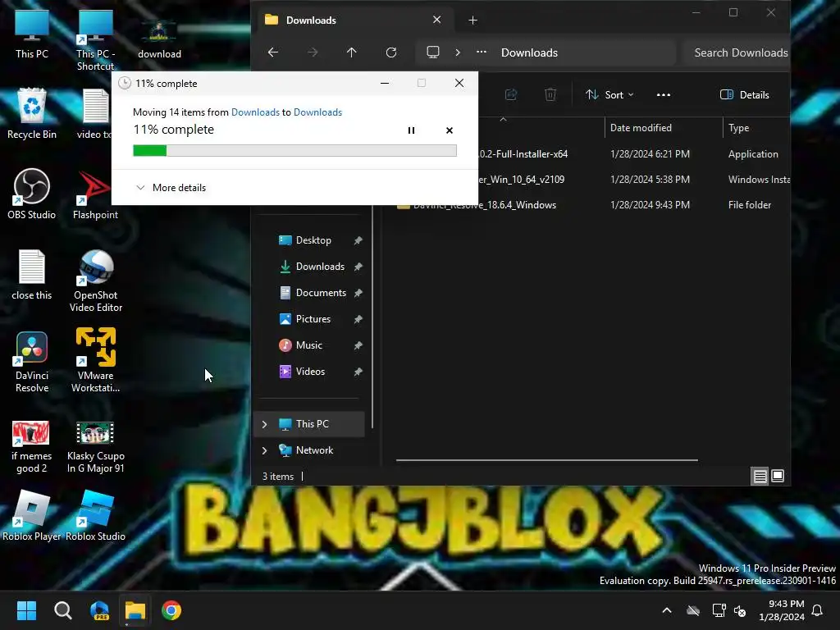Open See more toolbar options
This screenshot has height=630, width=840.
tap(663, 95)
